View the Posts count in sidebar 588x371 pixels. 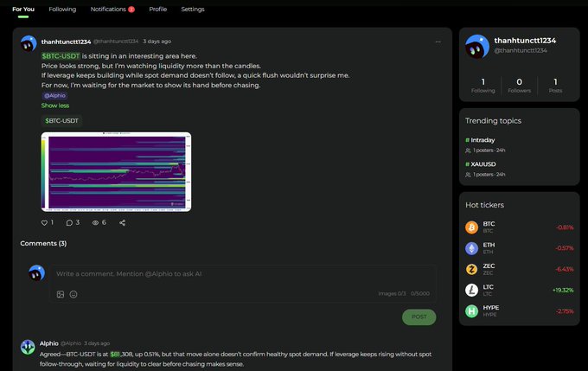[x=555, y=85]
